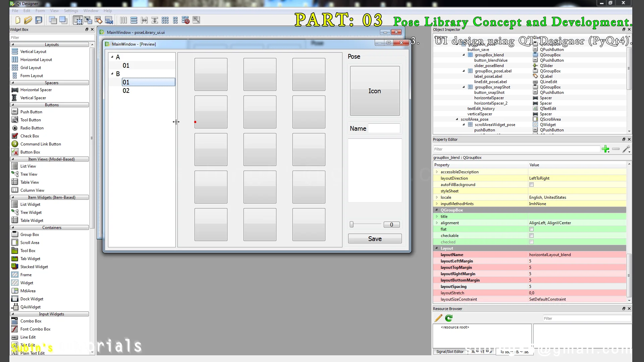This screenshot has height=362, width=644.
Task: Open a form using the Open icon
Action: coord(28,20)
